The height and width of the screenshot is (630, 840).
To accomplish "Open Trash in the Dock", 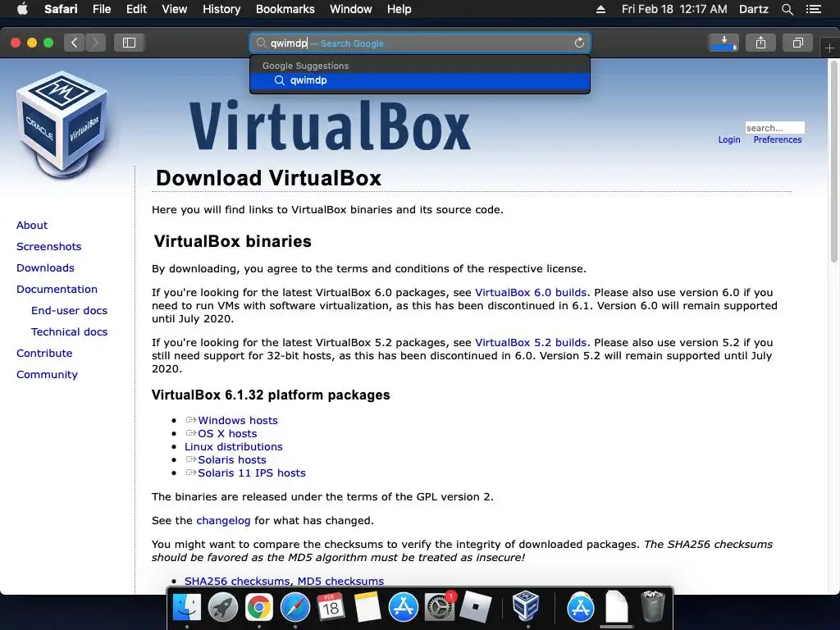I will click(652, 606).
